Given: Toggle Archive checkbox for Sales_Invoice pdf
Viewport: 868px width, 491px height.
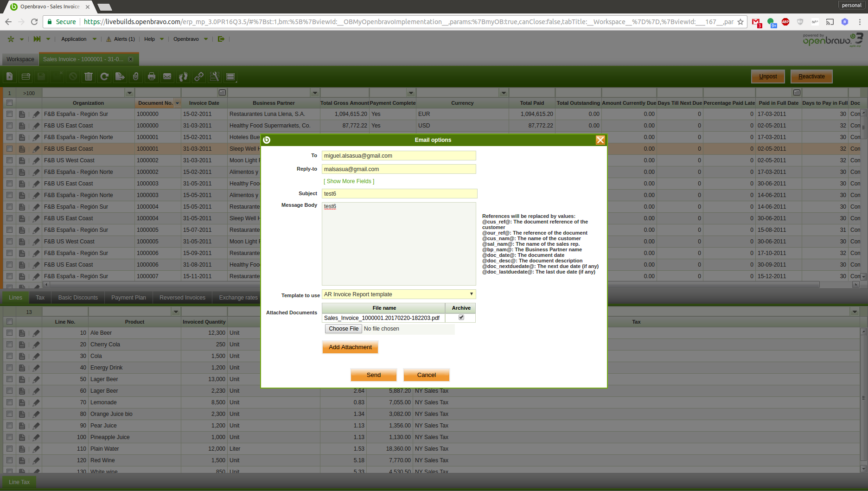Looking at the screenshot, I should (461, 318).
